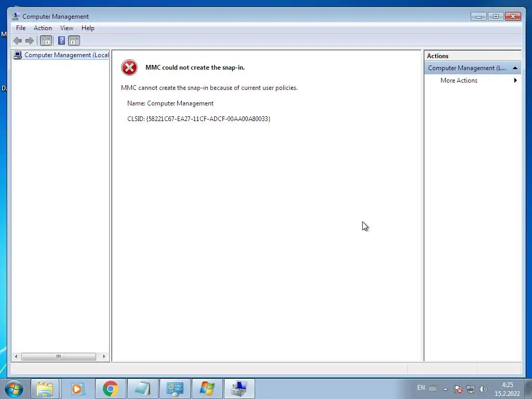Screen dimensions: 532x399
Task: Open Google Chrome from the taskbar
Action: pyautogui.click(x=110, y=389)
